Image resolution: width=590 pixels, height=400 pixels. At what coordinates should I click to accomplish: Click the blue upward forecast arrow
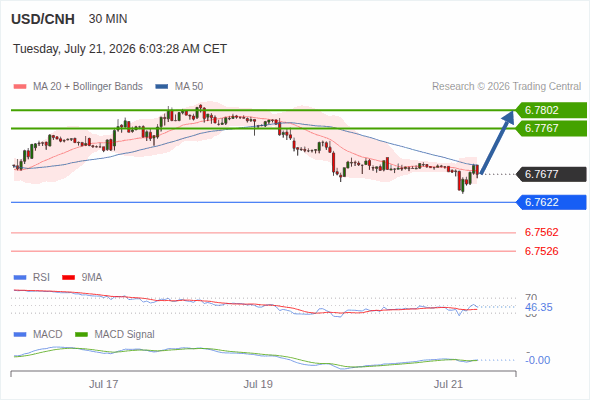pos(497,142)
